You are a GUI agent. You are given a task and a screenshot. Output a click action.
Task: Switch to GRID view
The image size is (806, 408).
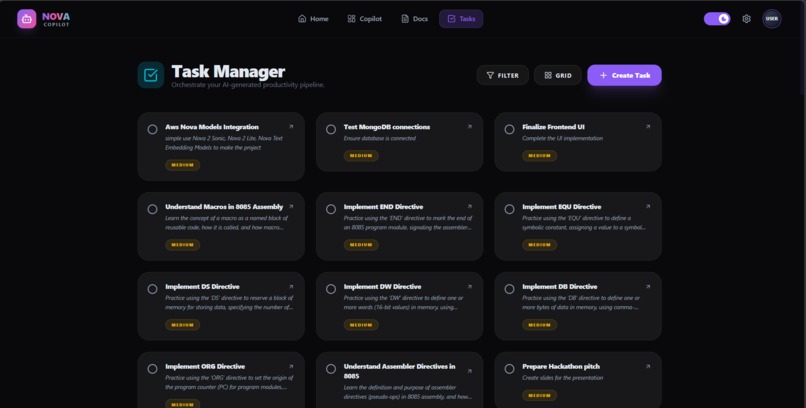pos(558,75)
